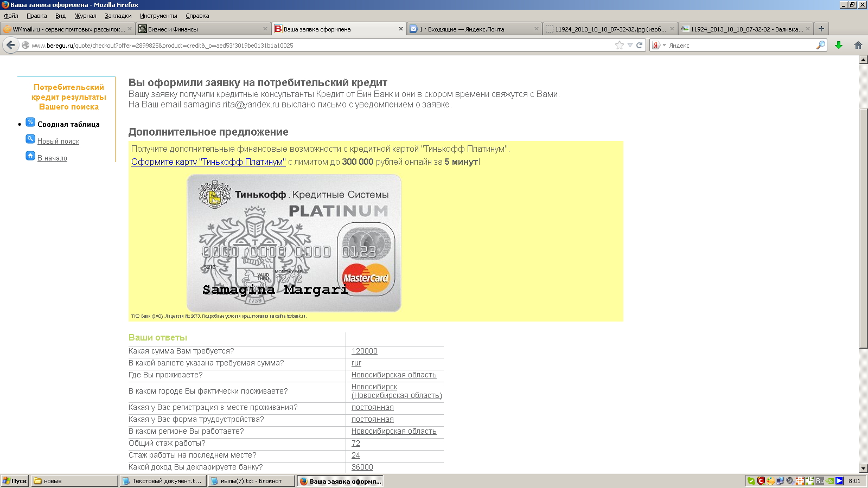Open the URL history dropdown arrow
Image resolution: width=868 pixels, height=488 pixels.
[x=630, y=46]
